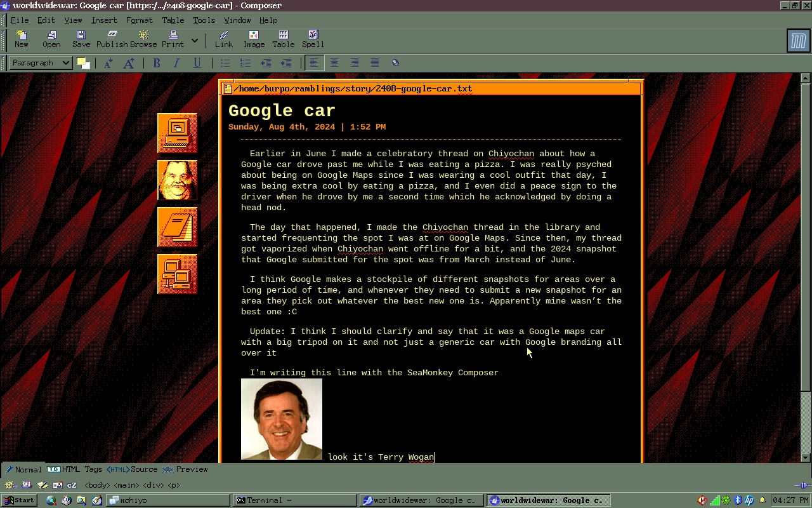This screenshot has height=508, width=812.
Task: Click the Start button on taskbar
Action: click(x=18, y=500)
